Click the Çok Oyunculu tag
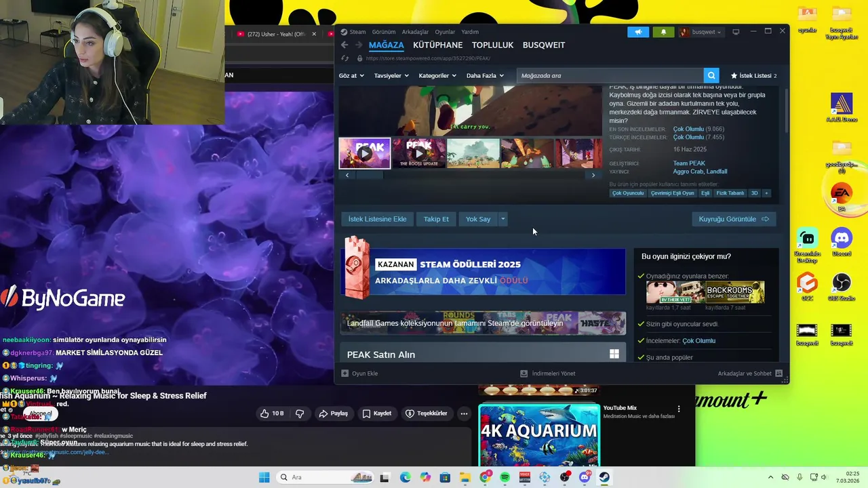Image resolution: width=868 pixels, height=488 pixels. pyautogui.click(x=628, y=193)
